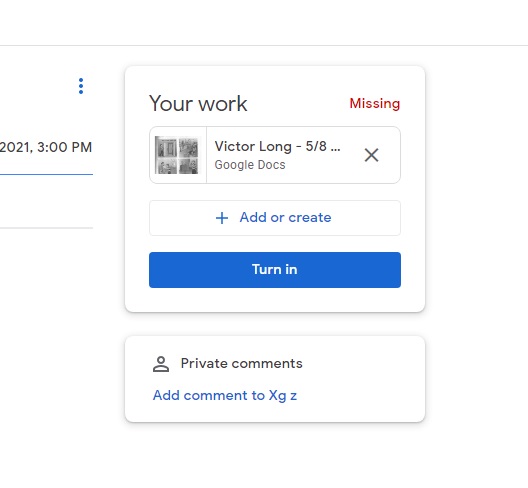Click the Turn in text on blue button

tap(275, 269)
